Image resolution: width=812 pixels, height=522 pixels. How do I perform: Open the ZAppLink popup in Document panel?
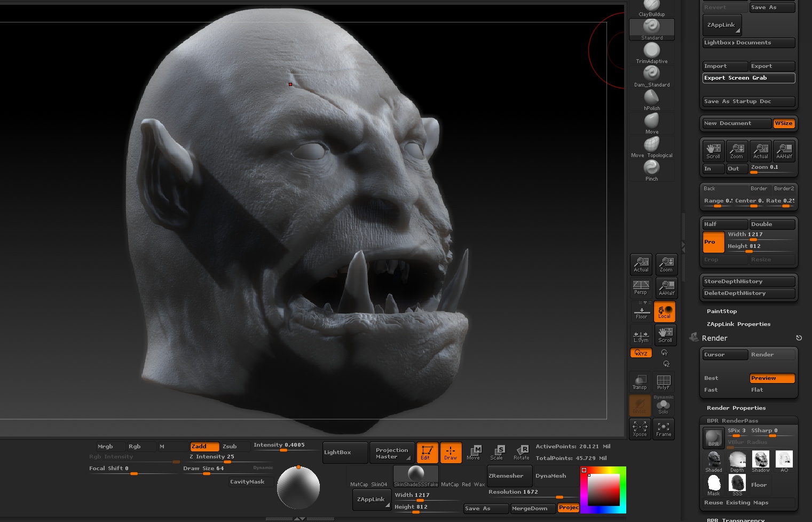pos(722,25)
